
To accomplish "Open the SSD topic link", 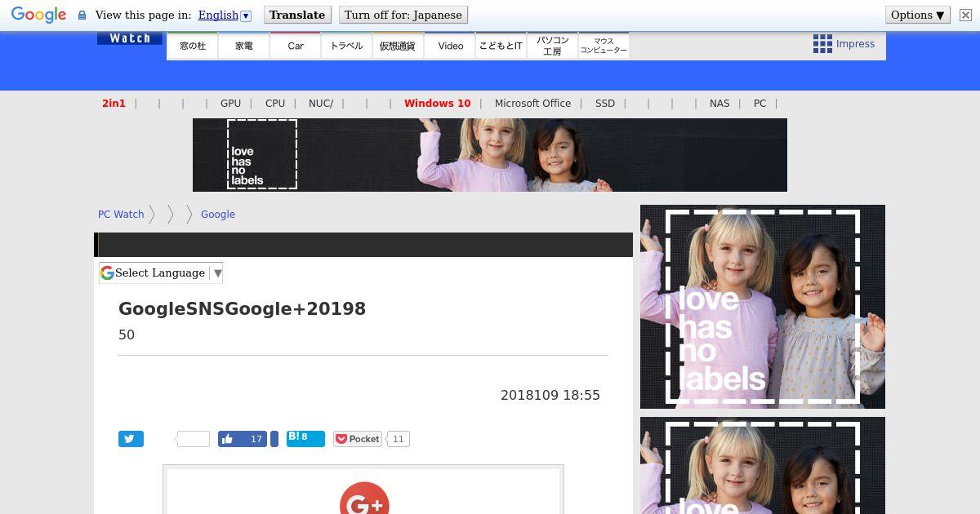I will [x=605, y=104].
